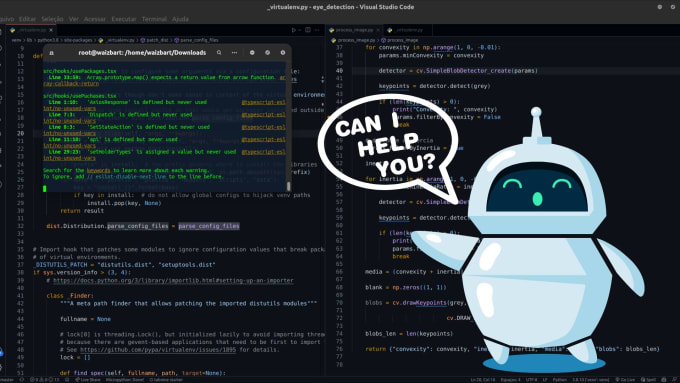Screen dimensions: 680x383
Task: Click the terminal window search icon
Action: pos(219,52)
